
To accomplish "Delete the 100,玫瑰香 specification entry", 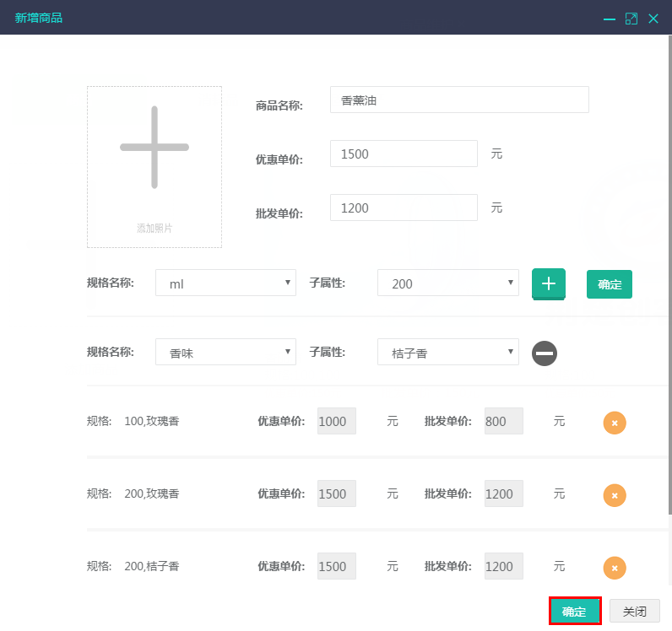I will click(615, 422).
